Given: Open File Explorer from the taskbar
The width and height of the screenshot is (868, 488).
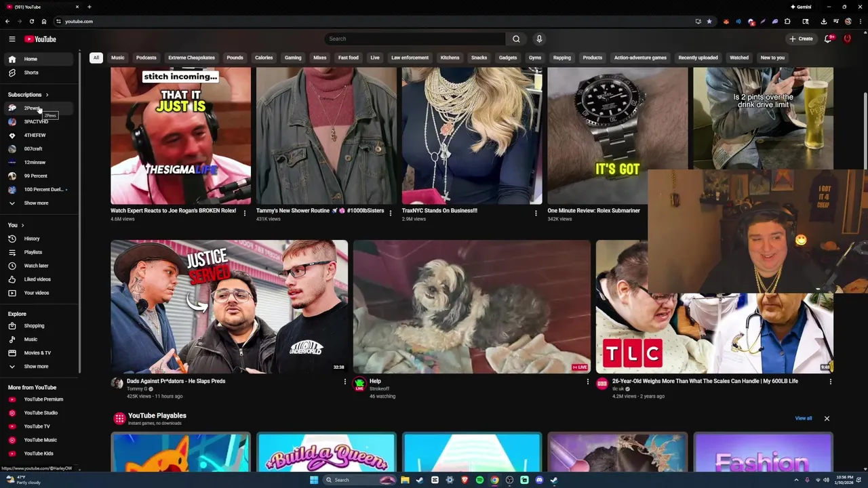Looking at the screenshot, I should (405, 480).
